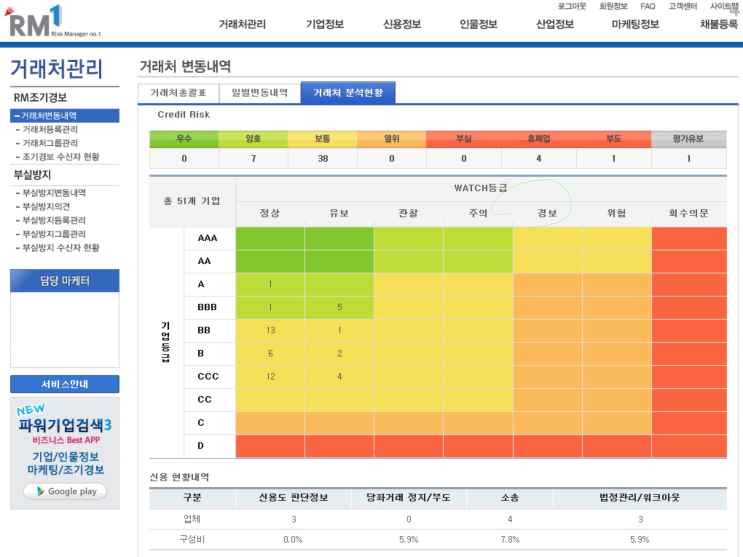Click the BBB 유보 cell showing 5
Image resolution: width=743 pixels, height=557 pixels.
click(x=339, y=307)
